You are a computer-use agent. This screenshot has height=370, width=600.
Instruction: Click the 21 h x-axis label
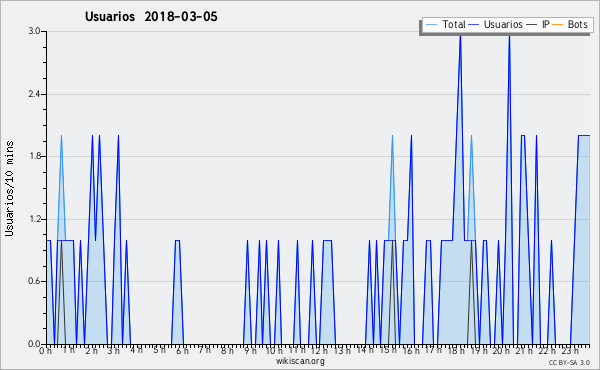(524, 350)
